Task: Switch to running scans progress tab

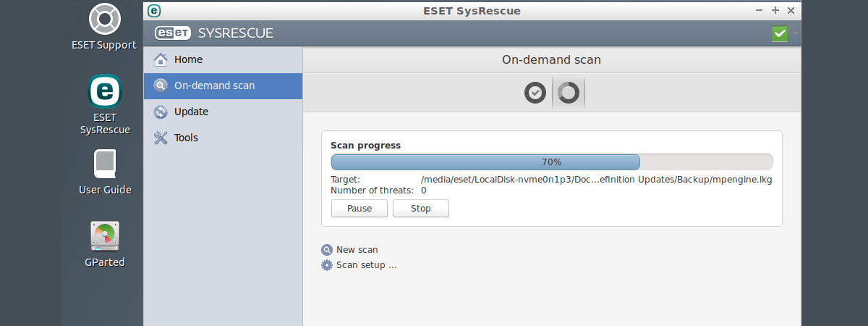Action: tap(569, 93)
